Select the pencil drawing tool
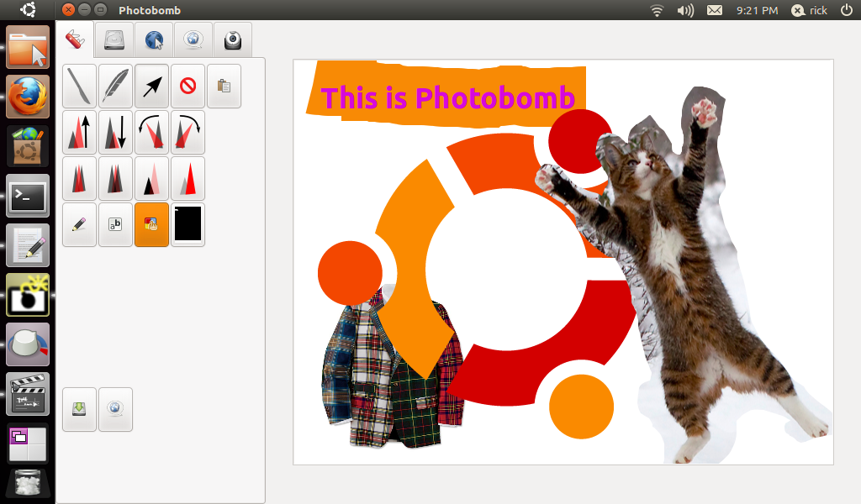 pyautogui.click(x=80, y=224)
